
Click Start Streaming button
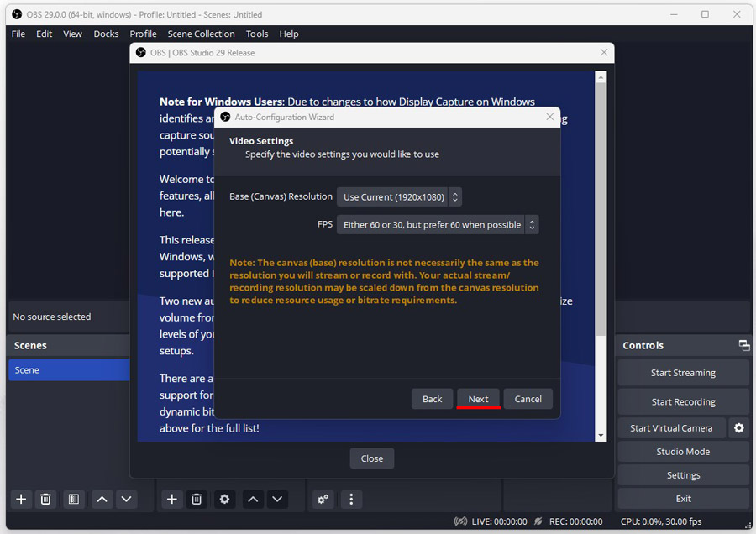pyautogui.click(x=683, y=373)
